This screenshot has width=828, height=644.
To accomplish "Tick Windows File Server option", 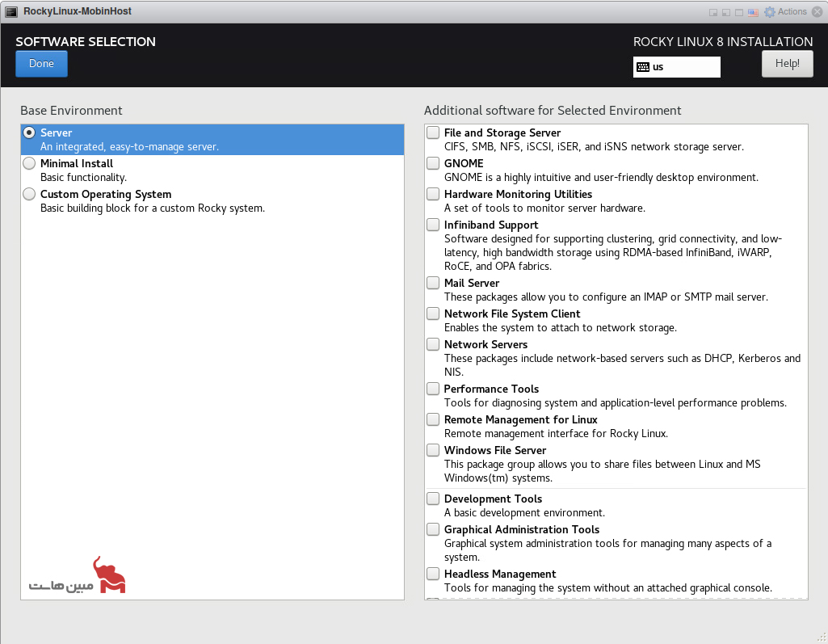I will tap(433, 449).
